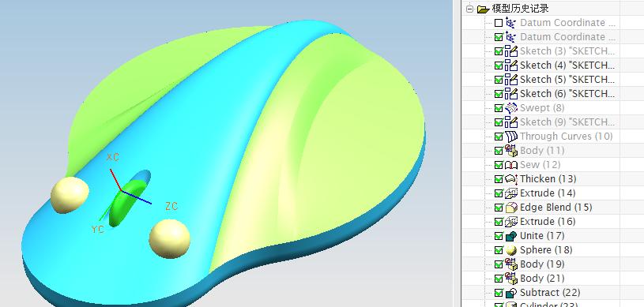Click the Sketch (9) sketch icon
The image size is (644, 307).
511,122
